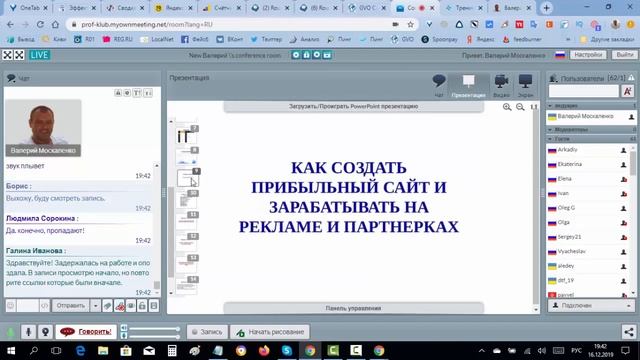640x360 pixels.
Task: Click the Настройки settings button
Action: pyautogui.click(x=588, y=55)
